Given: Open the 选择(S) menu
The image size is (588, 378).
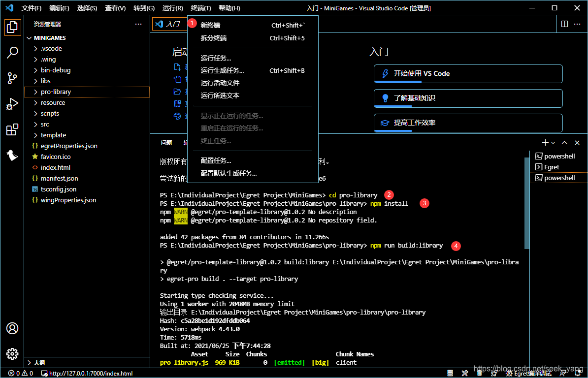Looking at the screenshot, I should coord(87,8).
